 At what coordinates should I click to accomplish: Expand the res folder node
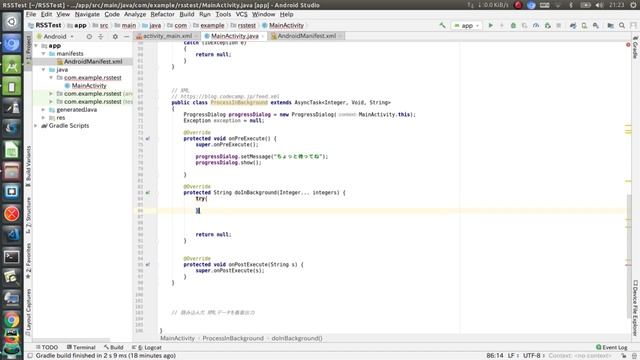point(43,118)
